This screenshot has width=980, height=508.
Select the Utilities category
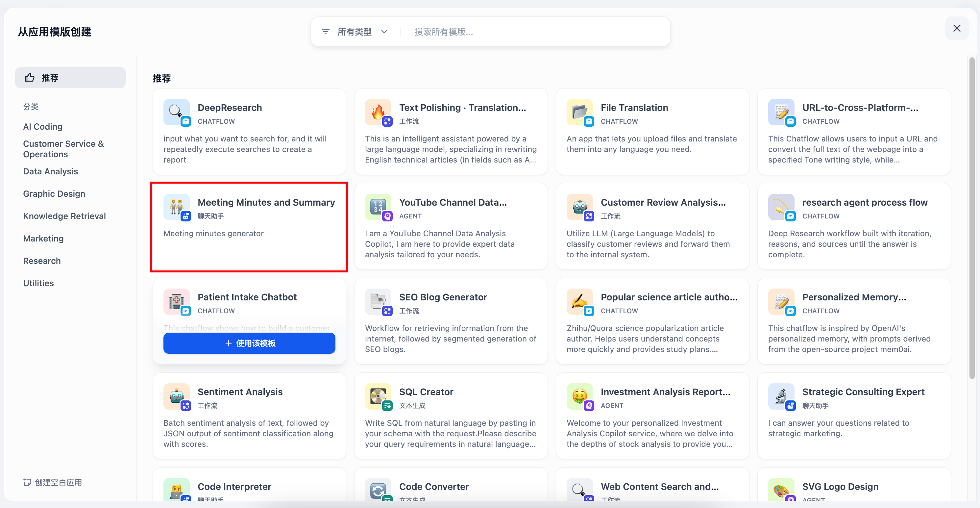coord(38,283)
